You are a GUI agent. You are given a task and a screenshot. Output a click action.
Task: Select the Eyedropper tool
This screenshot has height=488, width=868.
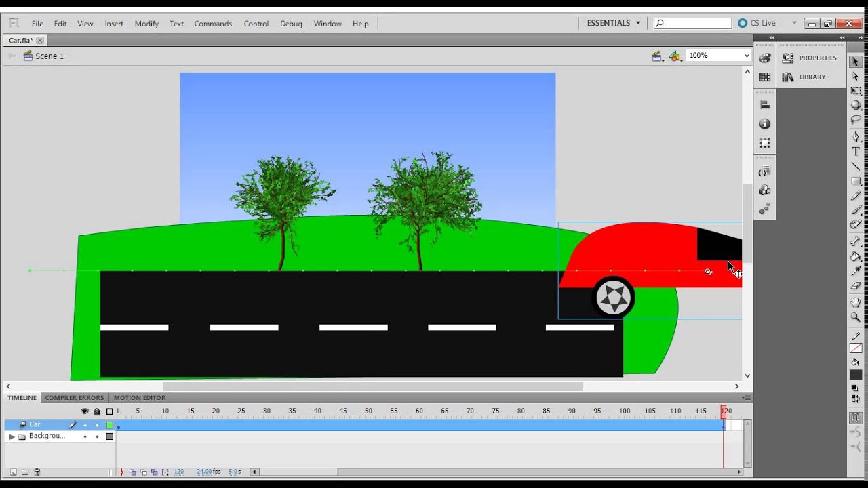[856, 271]
